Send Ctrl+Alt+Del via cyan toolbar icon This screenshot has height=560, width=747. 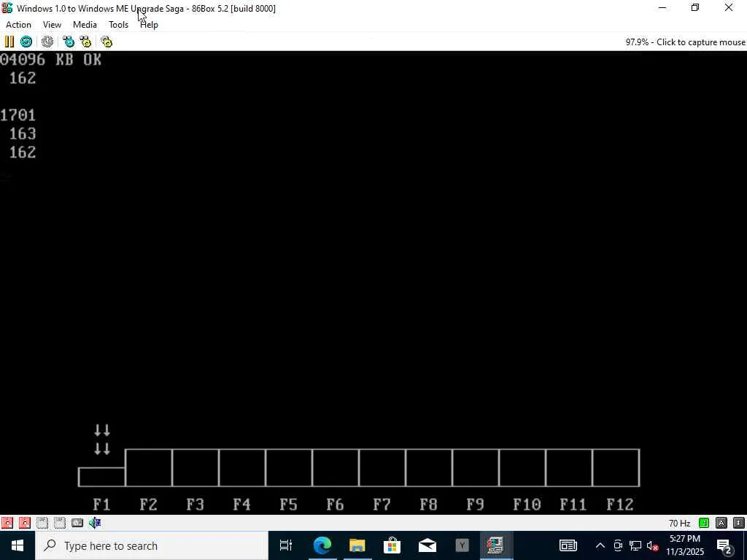tap(69, 42)
